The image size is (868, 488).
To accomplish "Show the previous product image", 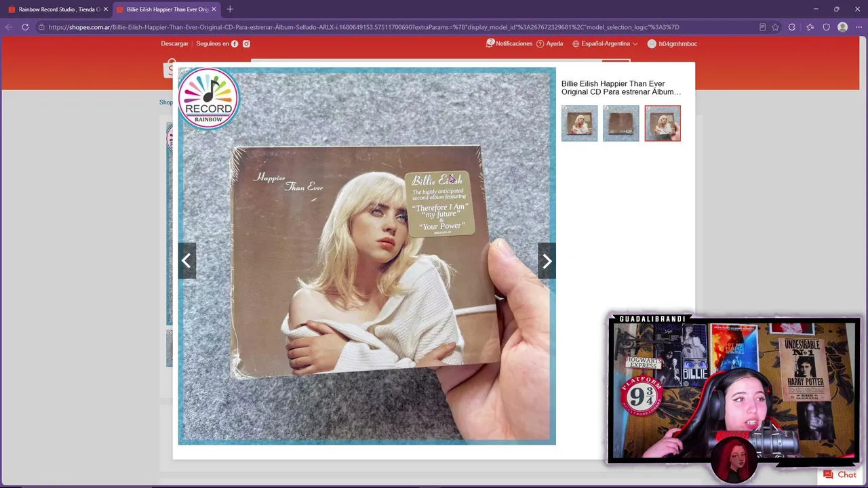I will coord(186,261).
